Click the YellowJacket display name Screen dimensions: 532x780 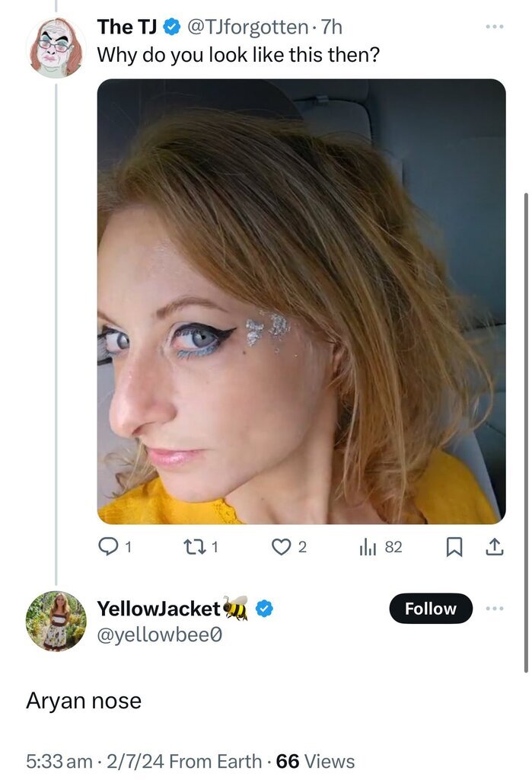tap(158, 608)
